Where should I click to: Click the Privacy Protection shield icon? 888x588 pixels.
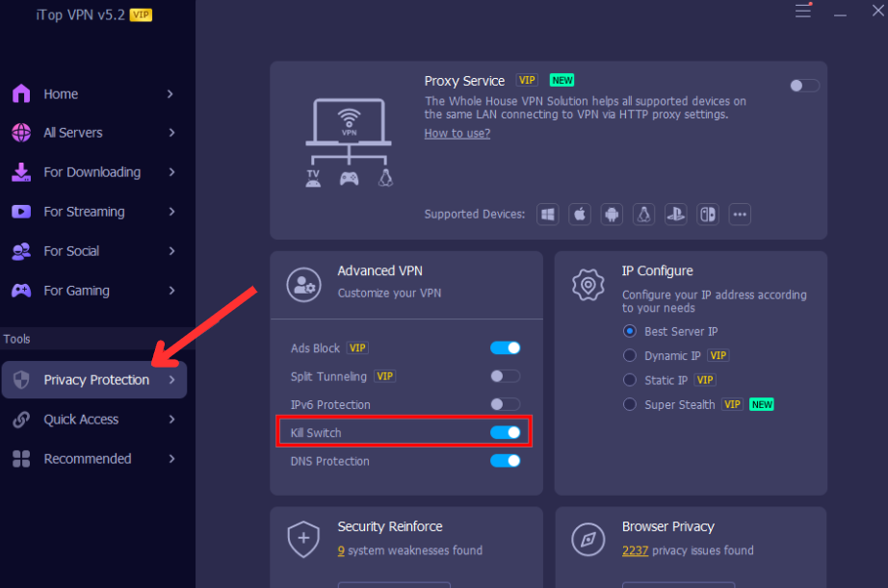click(21, 380)
